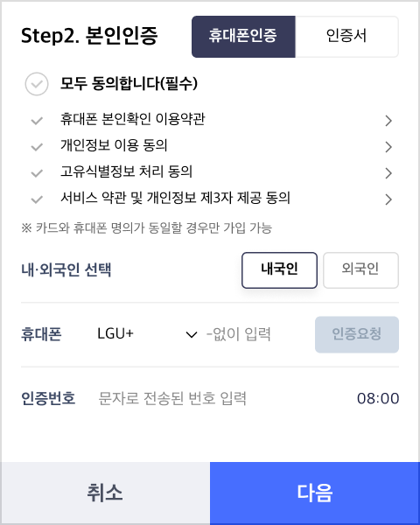Image resolution: width=420 pixels, height=525 pixels.
Task: Select 외국인 option
Action: (360, 270)
